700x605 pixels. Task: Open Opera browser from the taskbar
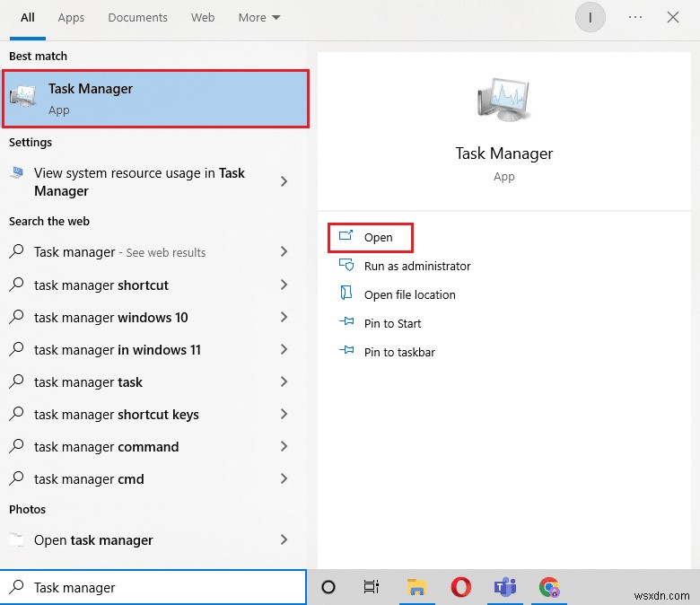coord(460,587)
